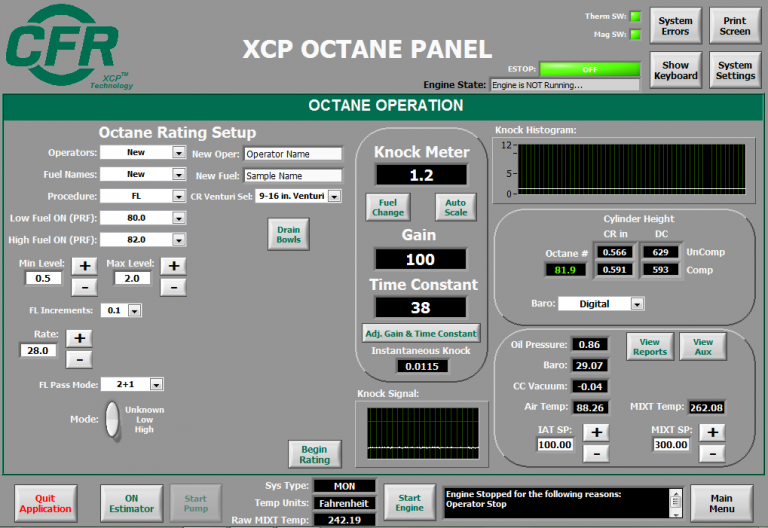Lower MIXT SP with minus button
768x528 pixels.
[x=712, y=454]
